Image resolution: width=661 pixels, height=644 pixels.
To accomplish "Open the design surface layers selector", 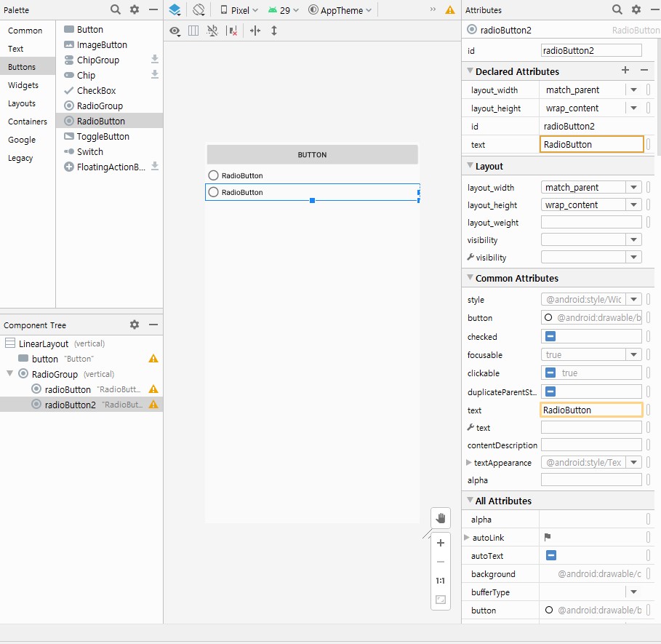I will (175, 9).
